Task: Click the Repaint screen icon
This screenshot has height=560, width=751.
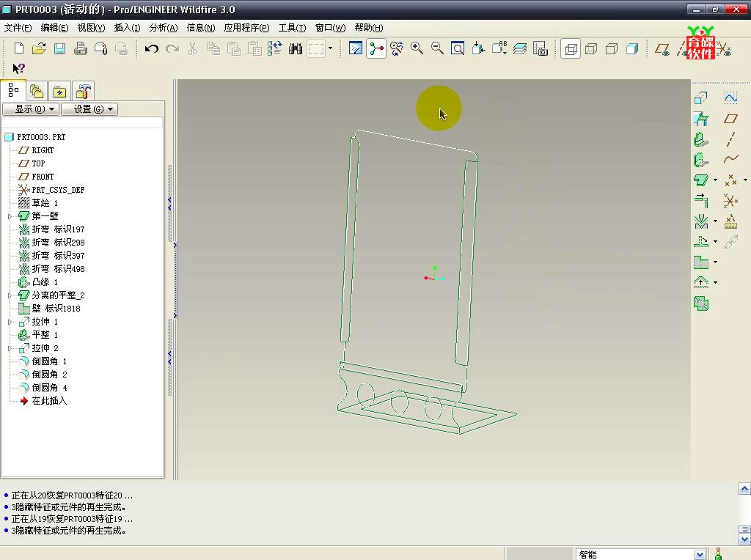Action: [356, 48]
